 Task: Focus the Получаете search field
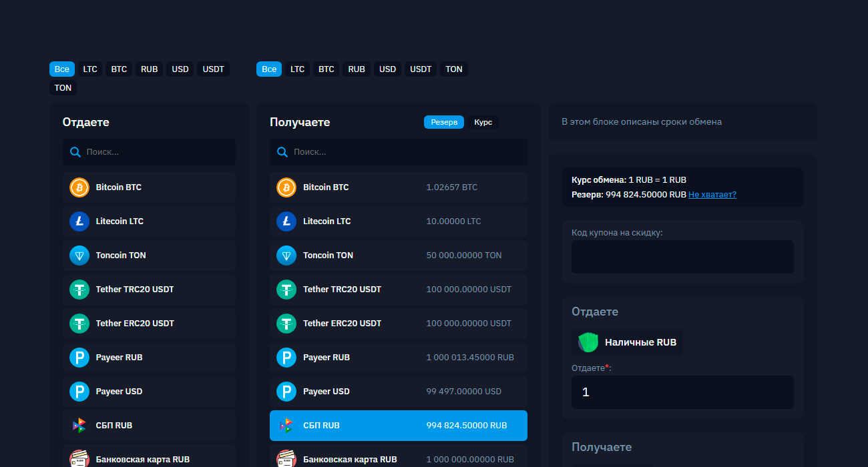pos(399,152)
